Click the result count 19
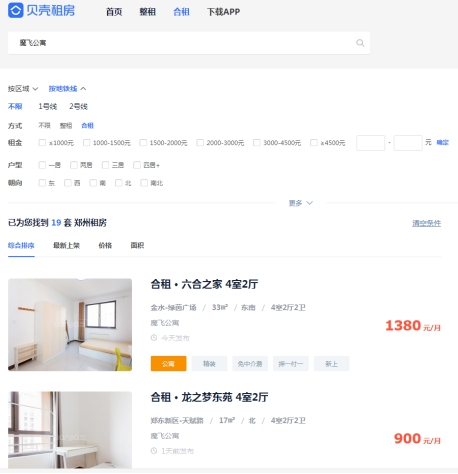The width and height of the screenshot is (458, 474). 56,223
